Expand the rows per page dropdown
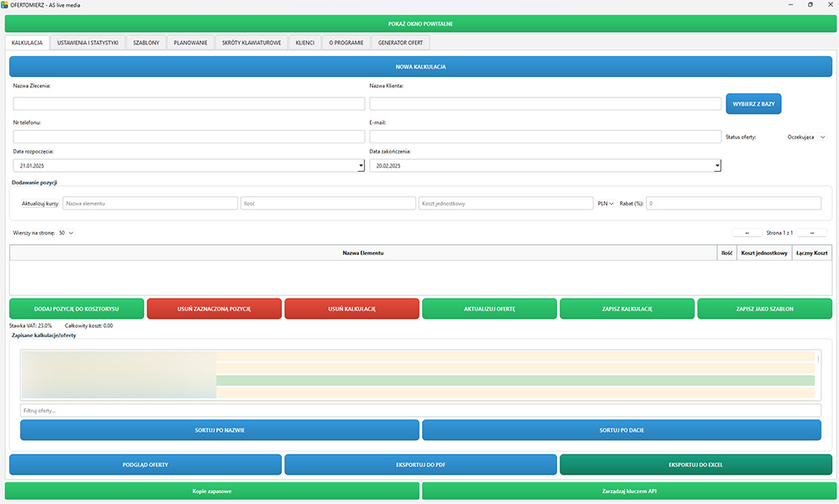839x504 pixels. [x=66, y=232]
